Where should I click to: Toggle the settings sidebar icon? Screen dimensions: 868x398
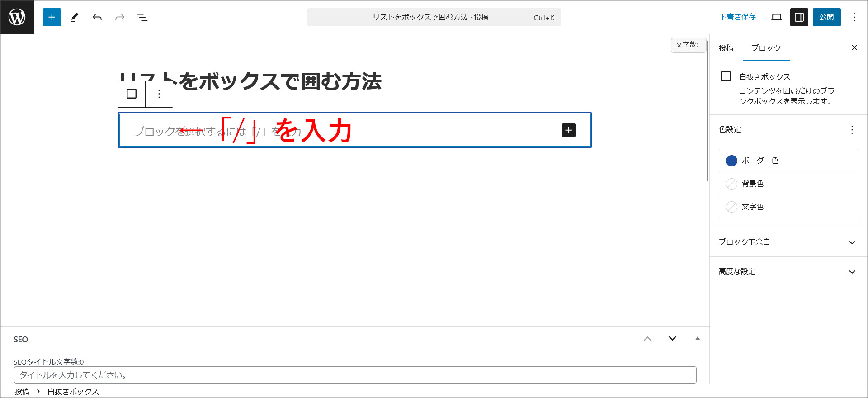click(799, 17)
